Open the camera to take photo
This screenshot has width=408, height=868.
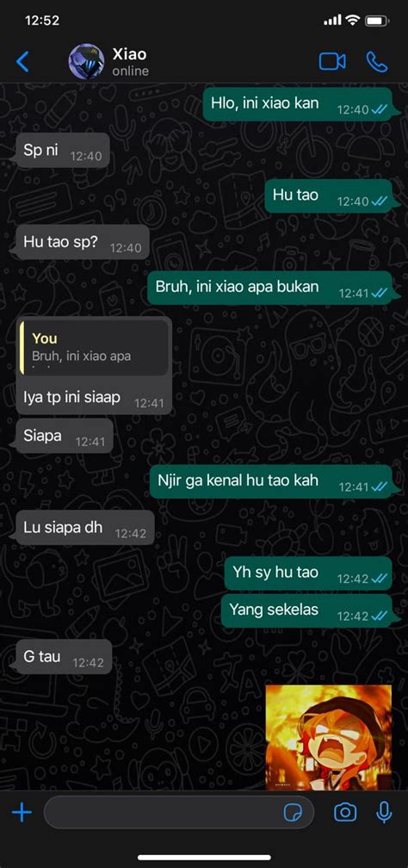click(x=345, y=813)
